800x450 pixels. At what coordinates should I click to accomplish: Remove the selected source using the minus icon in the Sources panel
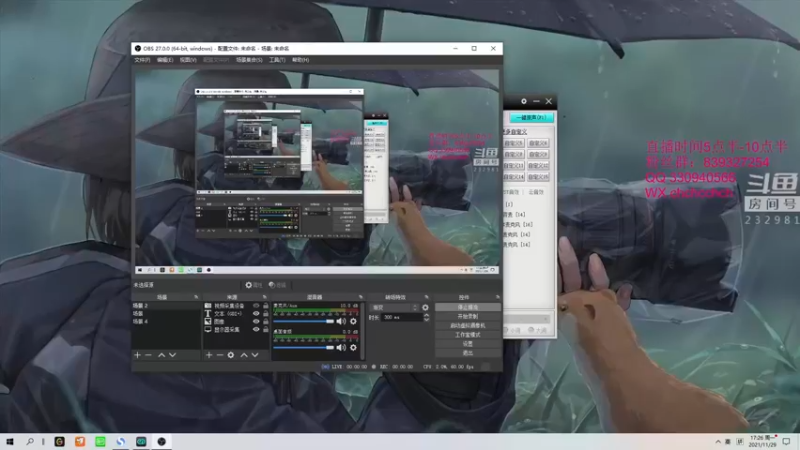pyautogui.click(x=220, y=355)
